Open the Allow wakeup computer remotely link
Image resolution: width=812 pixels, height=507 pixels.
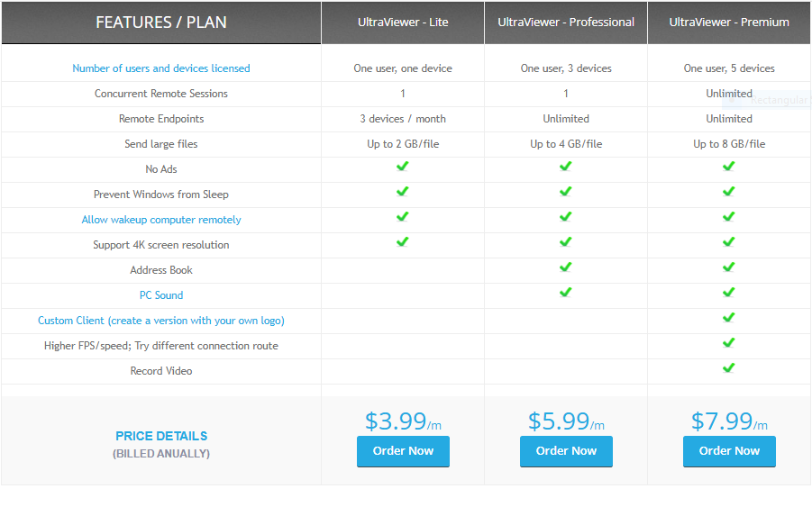[x=161, y=220]
